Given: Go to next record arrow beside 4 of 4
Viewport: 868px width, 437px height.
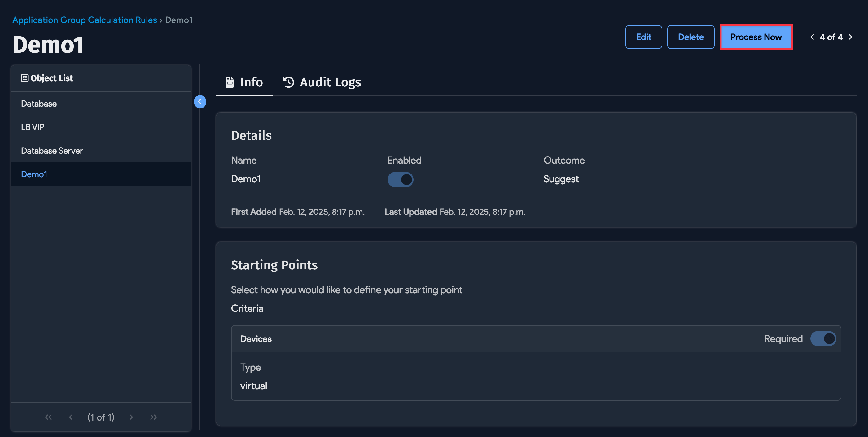Looking at the screenshot, I should [850, 37].
